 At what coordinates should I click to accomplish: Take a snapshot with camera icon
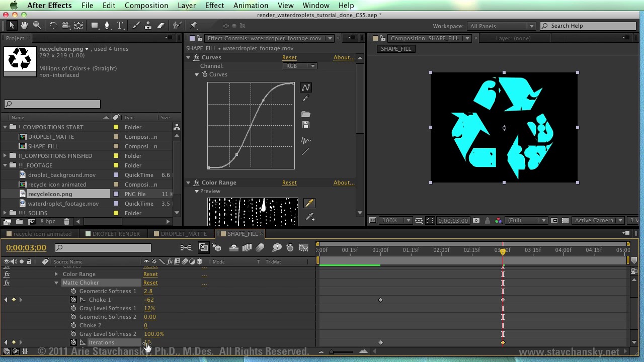476,220
